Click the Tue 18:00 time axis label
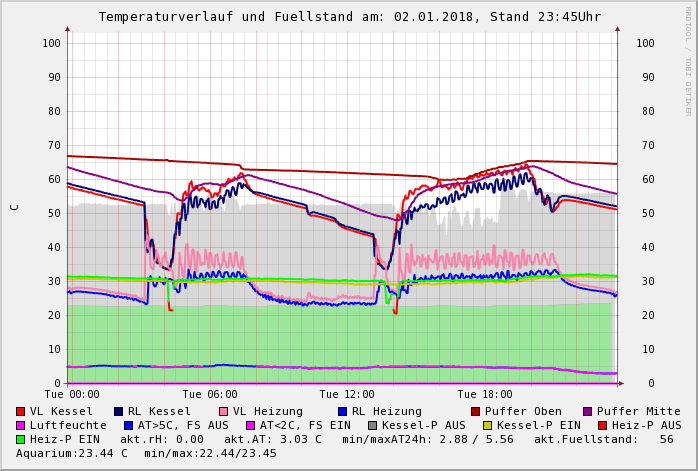This screenshot has height=471, width=698. [485, 395]
